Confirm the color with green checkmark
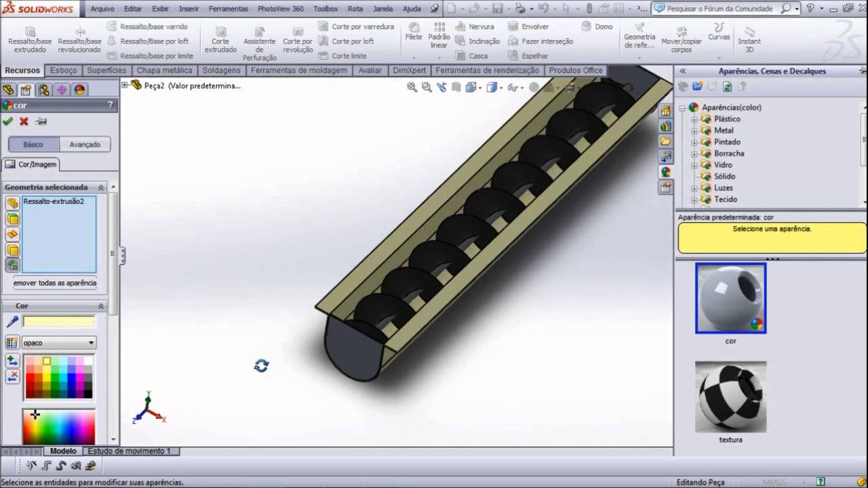Image resolution: width=868 pixels, height=488 pixels. point(7,121)
